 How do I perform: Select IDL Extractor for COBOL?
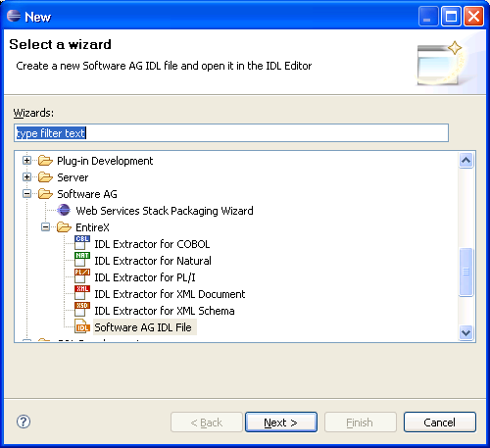(152, 244)
